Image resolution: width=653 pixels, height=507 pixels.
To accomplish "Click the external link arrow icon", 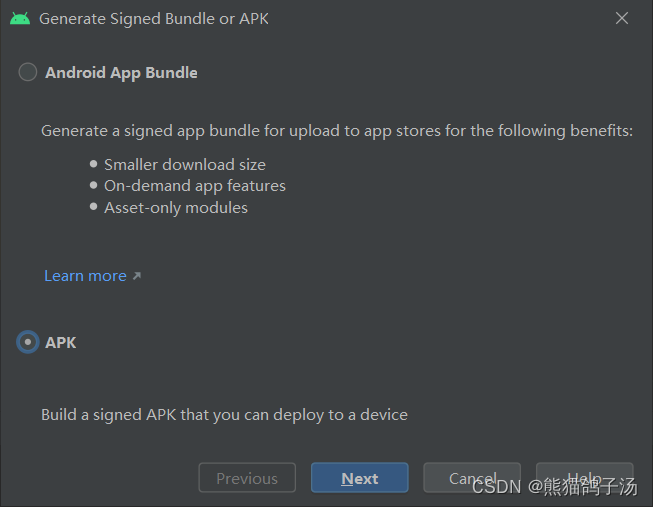I will tap(137, 276).
